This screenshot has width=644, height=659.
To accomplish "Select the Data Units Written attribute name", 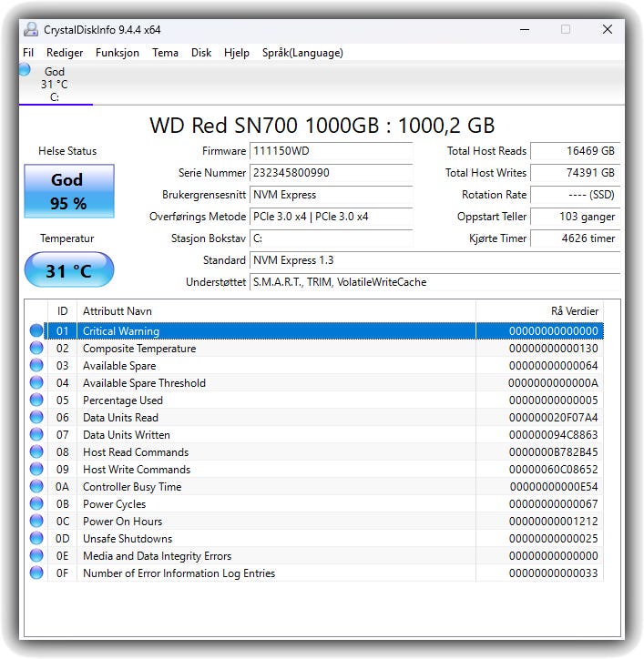I will (x=127, y=434).
